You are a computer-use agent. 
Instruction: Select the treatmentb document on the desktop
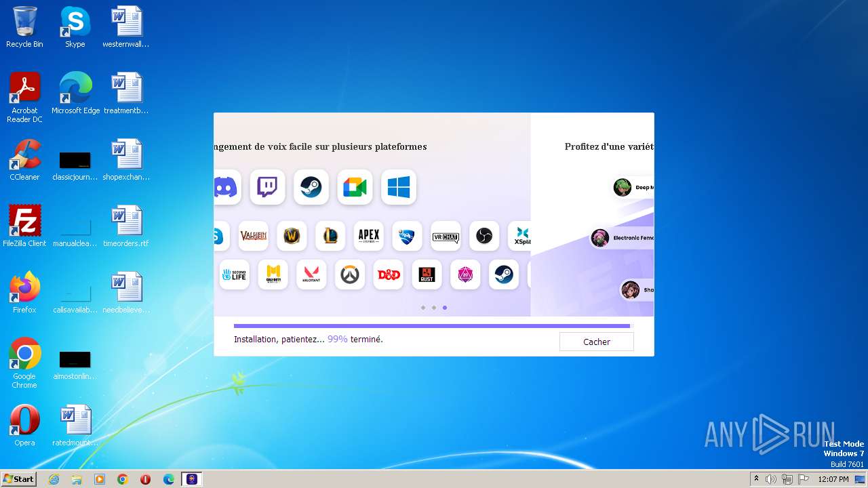(126, 94)
